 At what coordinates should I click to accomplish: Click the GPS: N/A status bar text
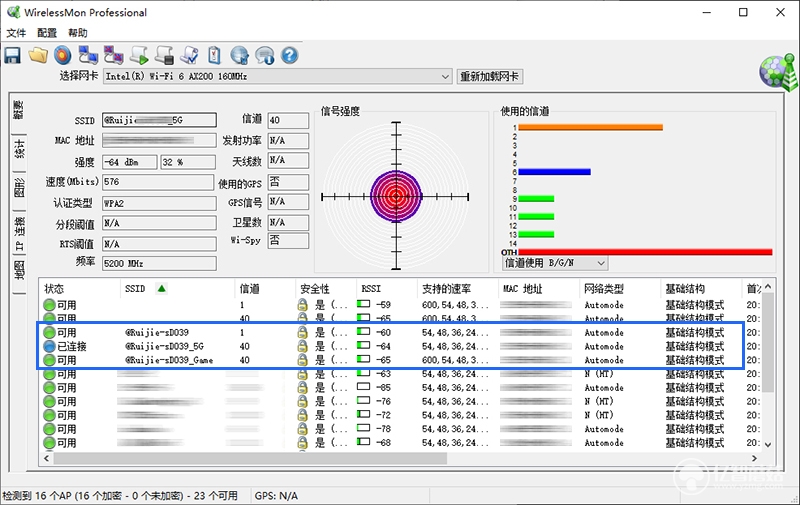[x=276, y=495]
